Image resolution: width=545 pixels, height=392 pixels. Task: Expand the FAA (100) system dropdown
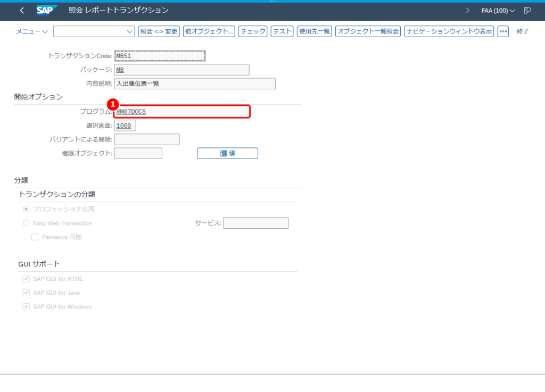[x=498, y=11]
